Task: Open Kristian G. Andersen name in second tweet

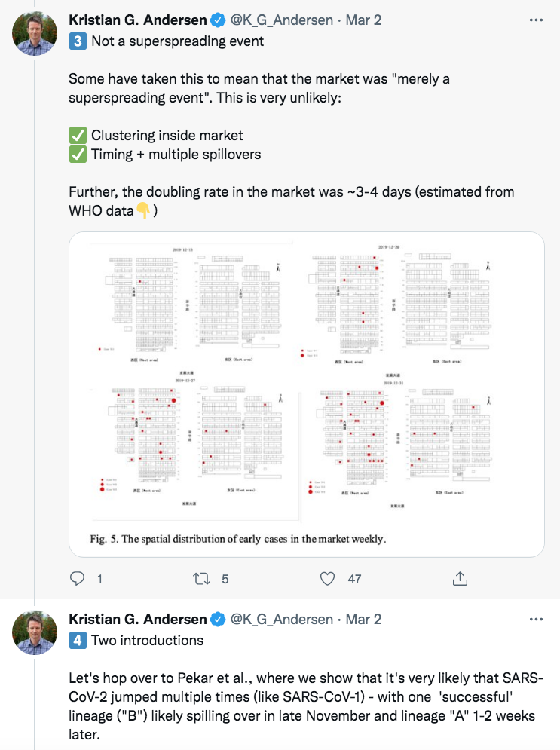Action: tap(138, 620)
